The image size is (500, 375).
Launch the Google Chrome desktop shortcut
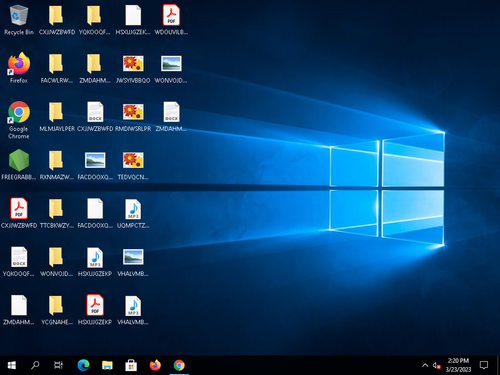click(19, 120)
